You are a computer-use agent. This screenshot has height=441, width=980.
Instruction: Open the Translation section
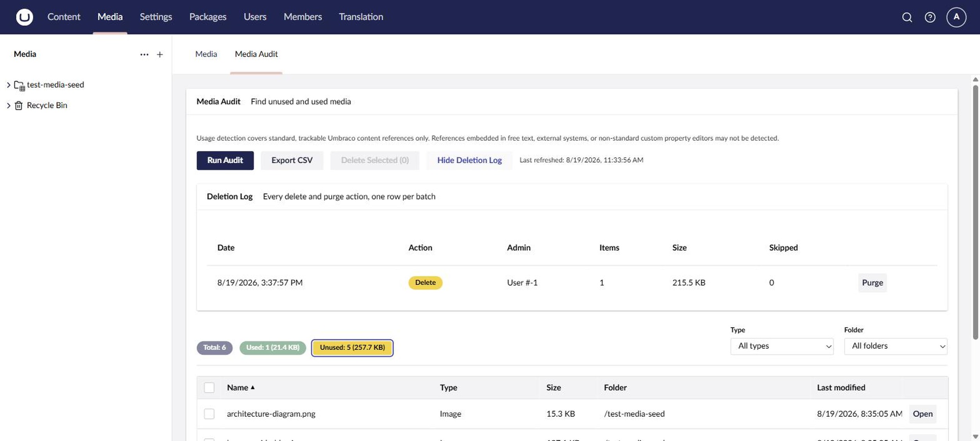[x=361, y=17]
